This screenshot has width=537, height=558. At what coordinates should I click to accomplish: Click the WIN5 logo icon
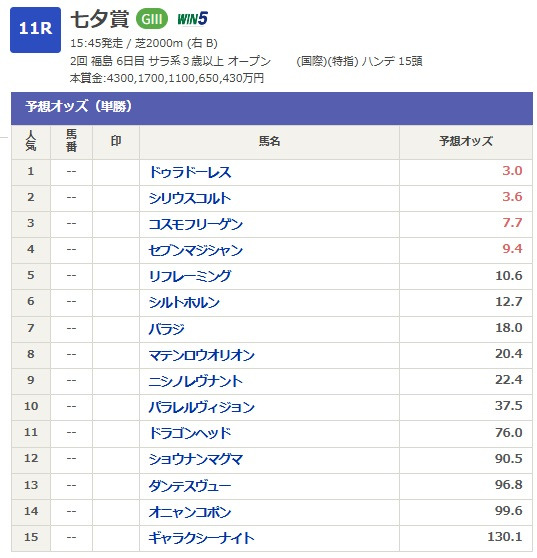(193, 19)
